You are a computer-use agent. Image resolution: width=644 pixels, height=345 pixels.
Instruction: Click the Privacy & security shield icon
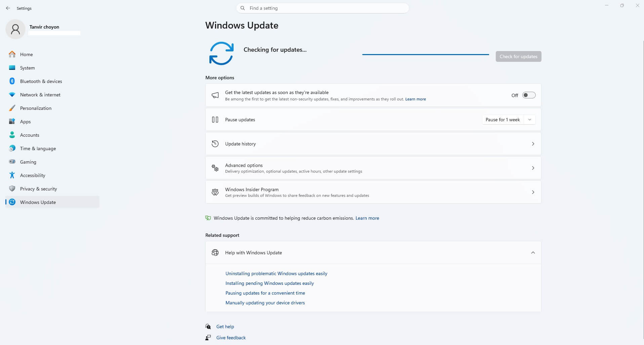click(x=12, y=188)
